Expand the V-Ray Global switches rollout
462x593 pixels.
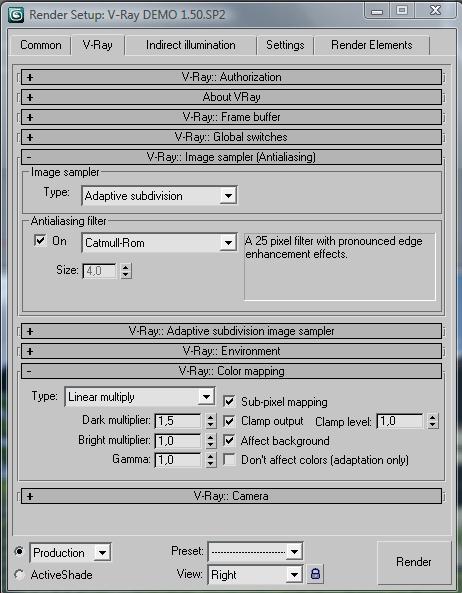(231, 137)
